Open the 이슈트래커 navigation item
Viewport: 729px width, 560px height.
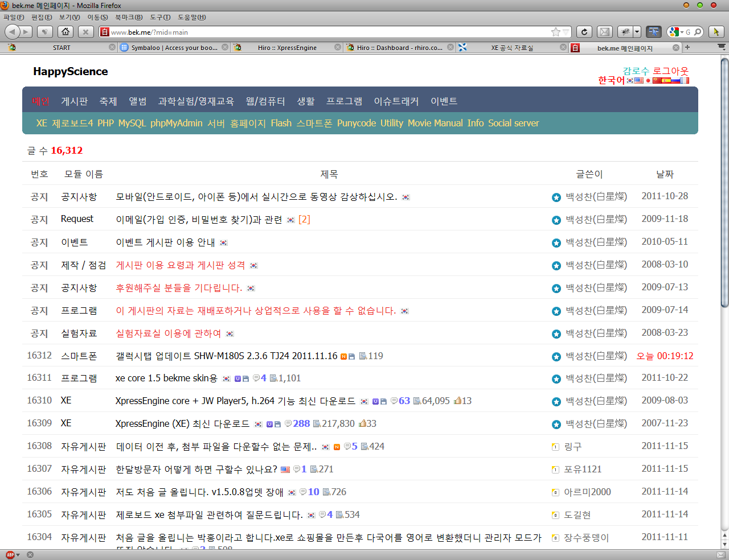396,101
